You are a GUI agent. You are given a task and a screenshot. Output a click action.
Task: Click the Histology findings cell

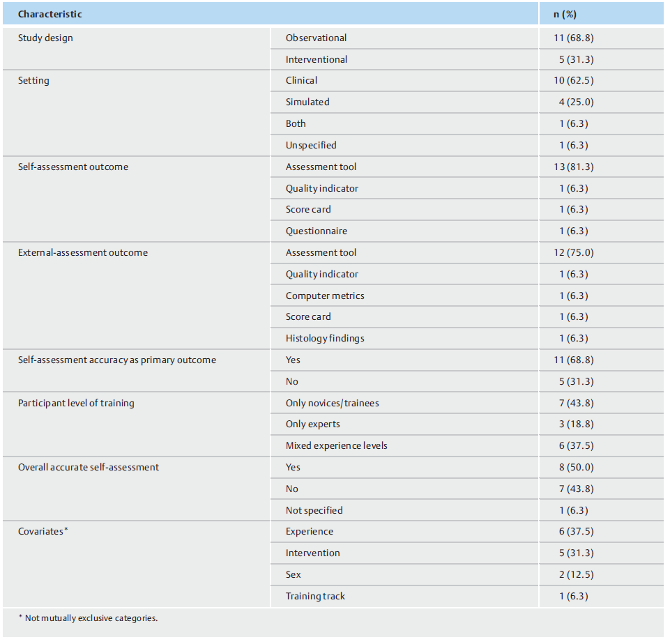click(325, 338)
